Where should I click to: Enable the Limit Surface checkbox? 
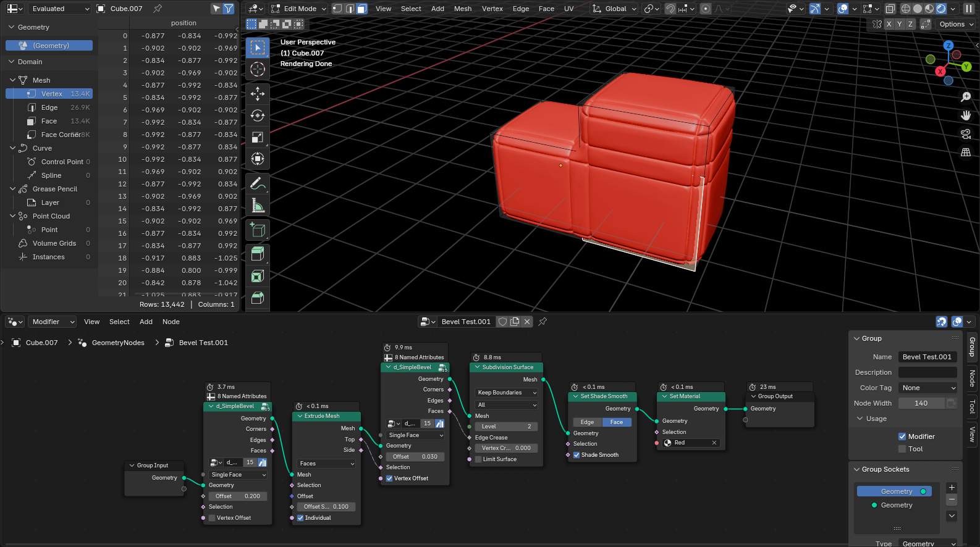(478, 459)
